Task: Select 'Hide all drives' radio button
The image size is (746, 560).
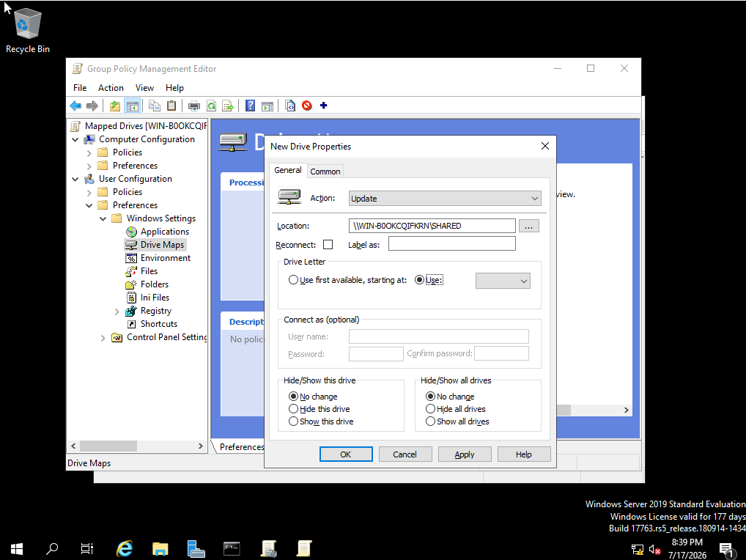Action: [431, 409]
